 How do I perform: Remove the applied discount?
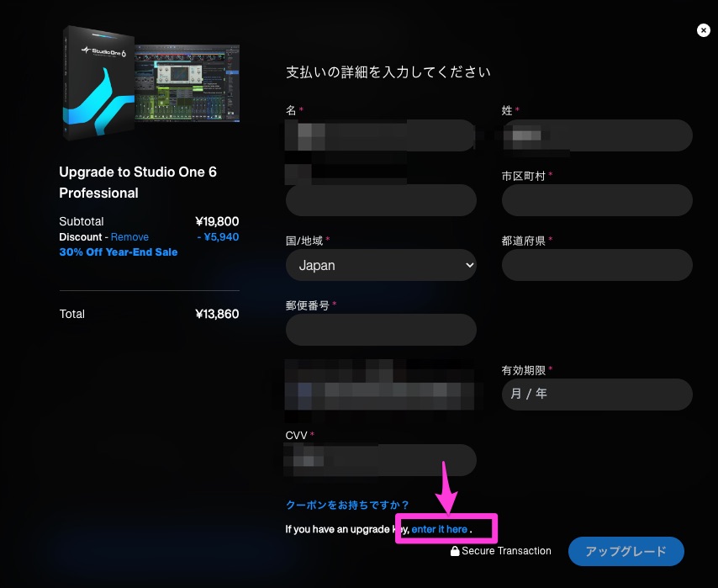129,237
